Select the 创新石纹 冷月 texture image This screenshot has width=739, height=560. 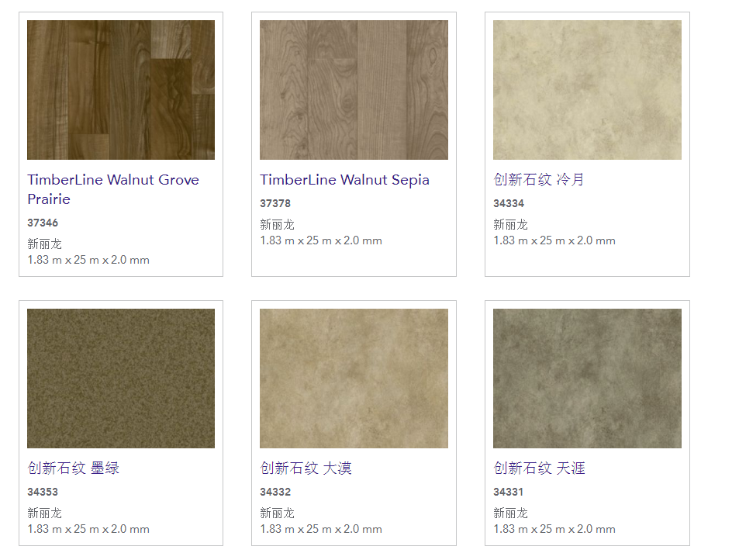[x=587, y=90]
